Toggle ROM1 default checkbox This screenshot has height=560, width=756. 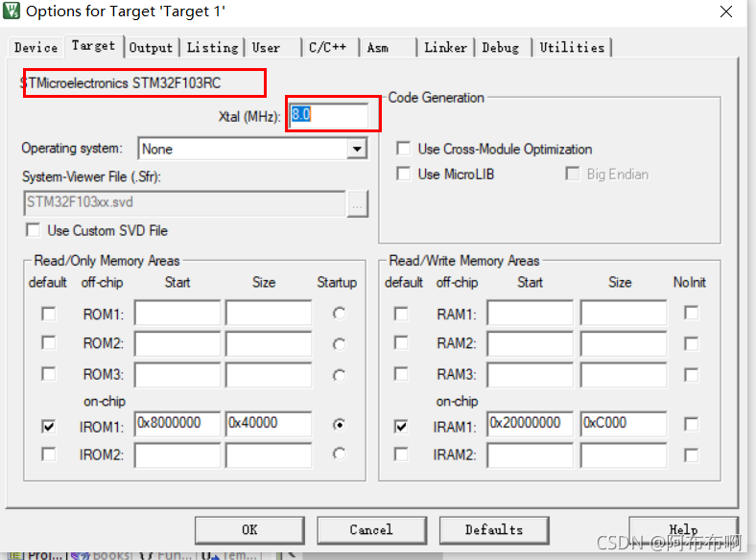pos(49,315)
